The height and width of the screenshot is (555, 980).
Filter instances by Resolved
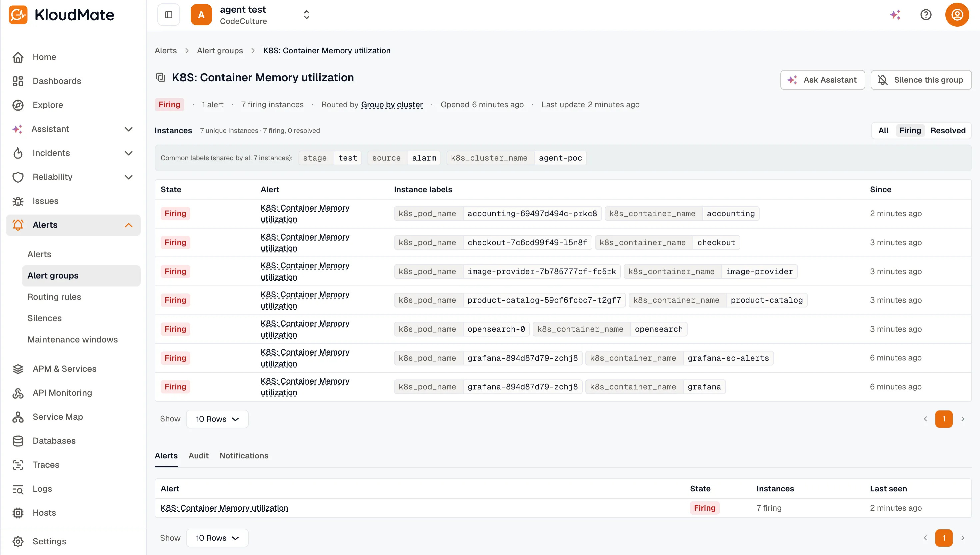(948, 131)
